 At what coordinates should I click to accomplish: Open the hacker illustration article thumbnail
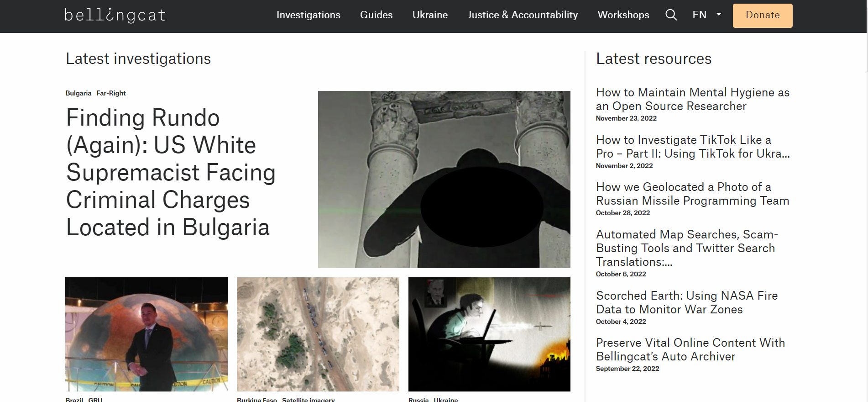[489, 334]
